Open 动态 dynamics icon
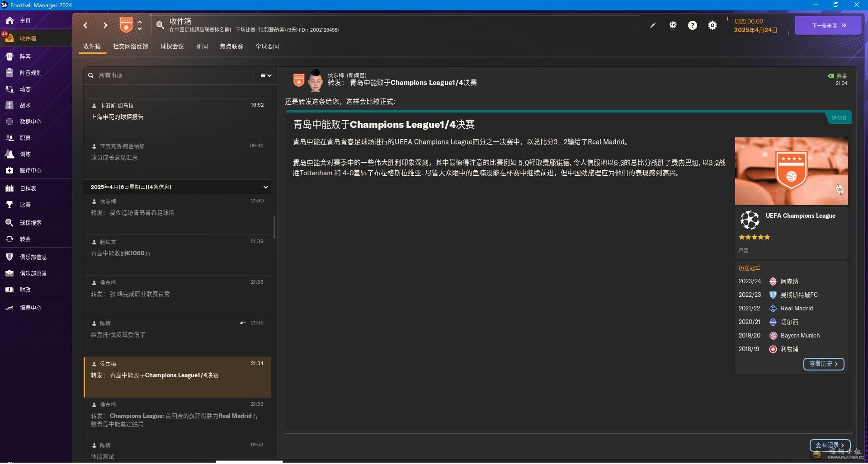 tap(9, 89)
